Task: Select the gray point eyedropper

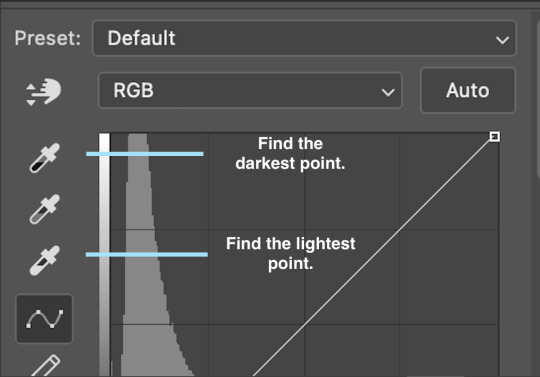Action: (x=44, y=209)
